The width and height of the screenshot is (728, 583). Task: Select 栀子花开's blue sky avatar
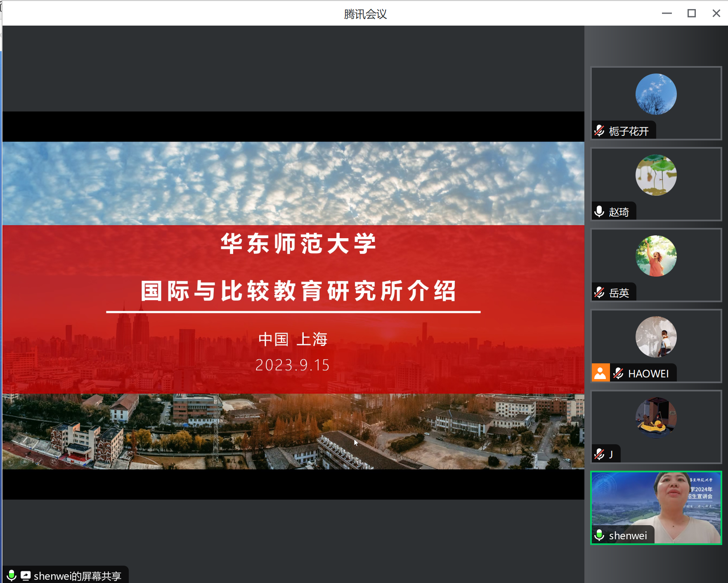[656, 94]
